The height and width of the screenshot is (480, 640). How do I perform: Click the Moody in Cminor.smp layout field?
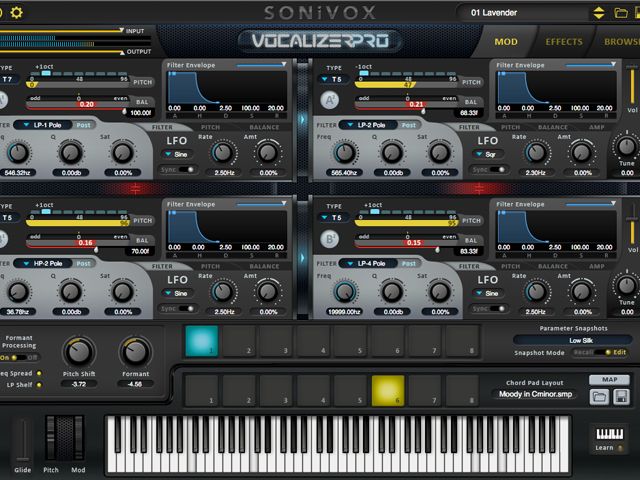(536, 394)
